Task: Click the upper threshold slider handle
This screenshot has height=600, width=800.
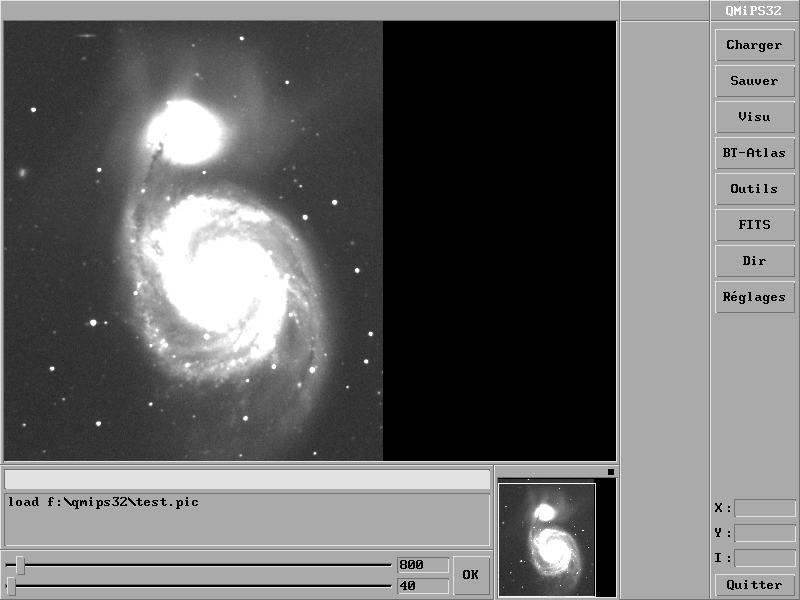Action: point(20,565)
